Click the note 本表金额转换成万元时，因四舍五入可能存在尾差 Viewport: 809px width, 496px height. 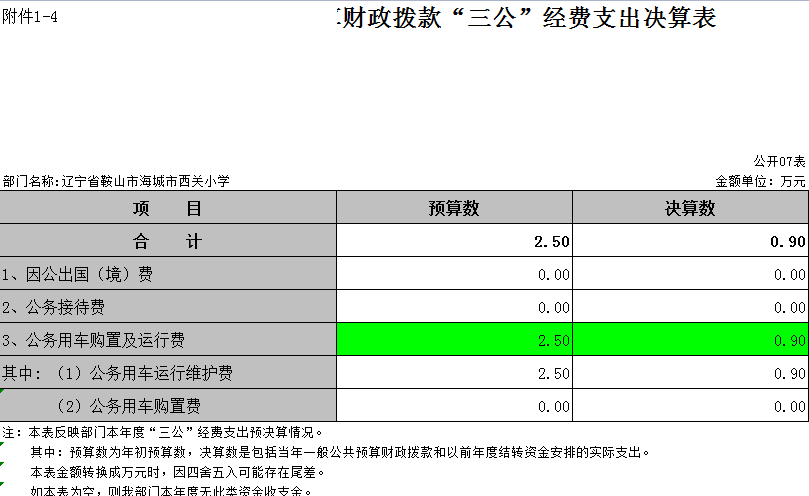pyautogui.click(x=178, y=472)
